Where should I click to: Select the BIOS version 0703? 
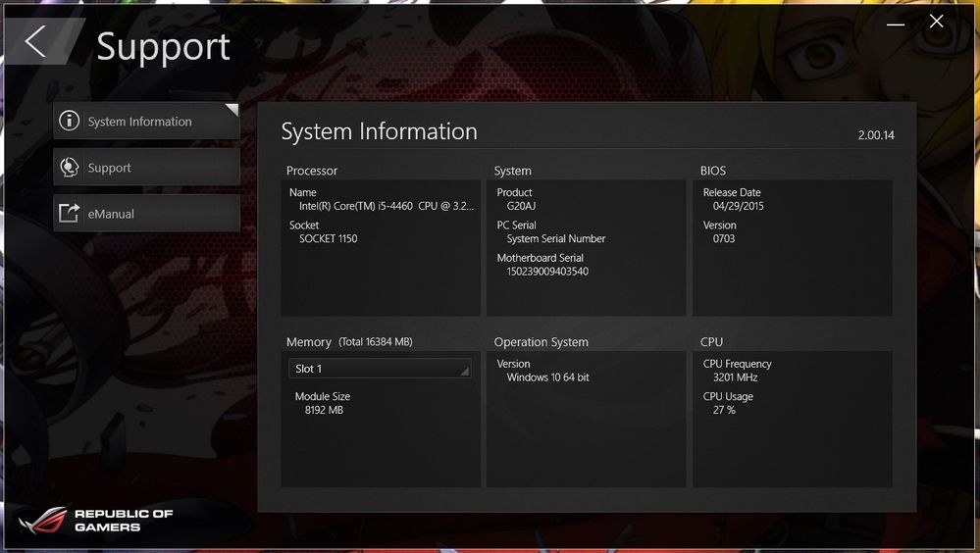[724, 238]
